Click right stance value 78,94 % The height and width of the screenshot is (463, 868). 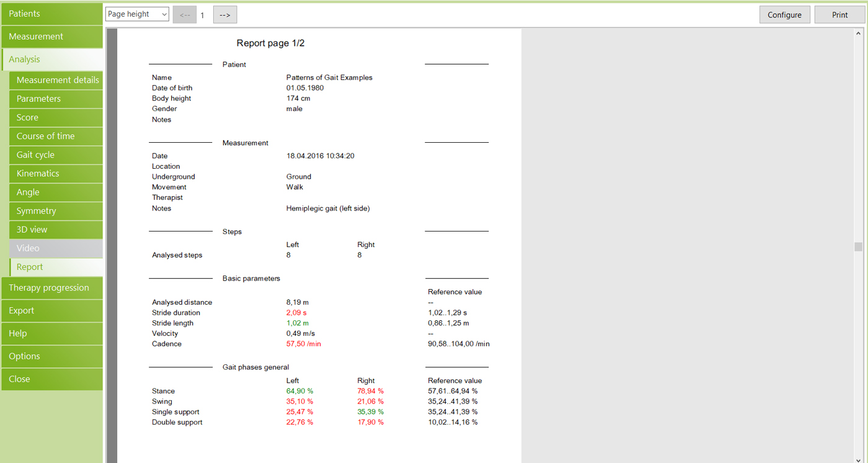pyautogui.click(x=371, y=392)
